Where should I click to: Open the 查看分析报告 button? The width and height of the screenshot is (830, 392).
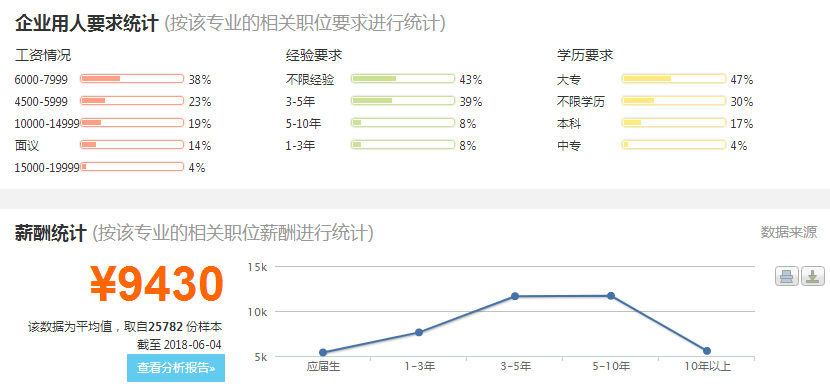click(176, 368)
